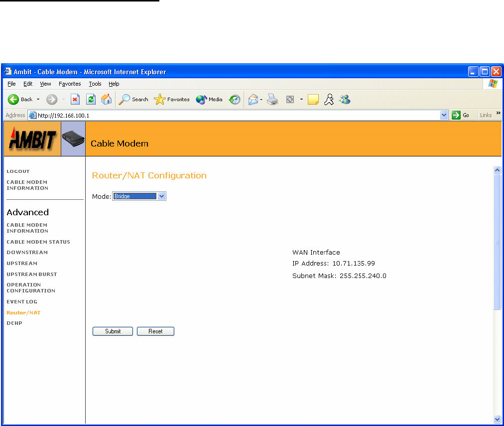Stop page loading with red X icon

75,100
